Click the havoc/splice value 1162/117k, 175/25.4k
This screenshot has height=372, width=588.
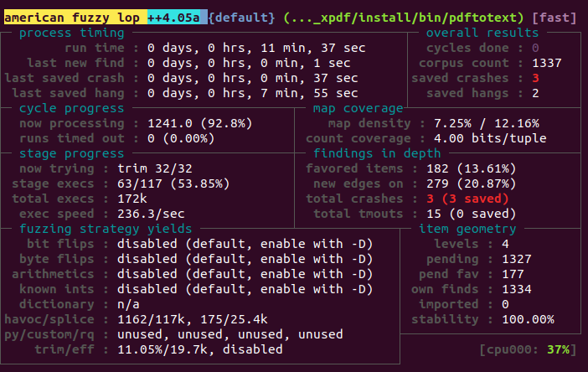click(193, 319)
